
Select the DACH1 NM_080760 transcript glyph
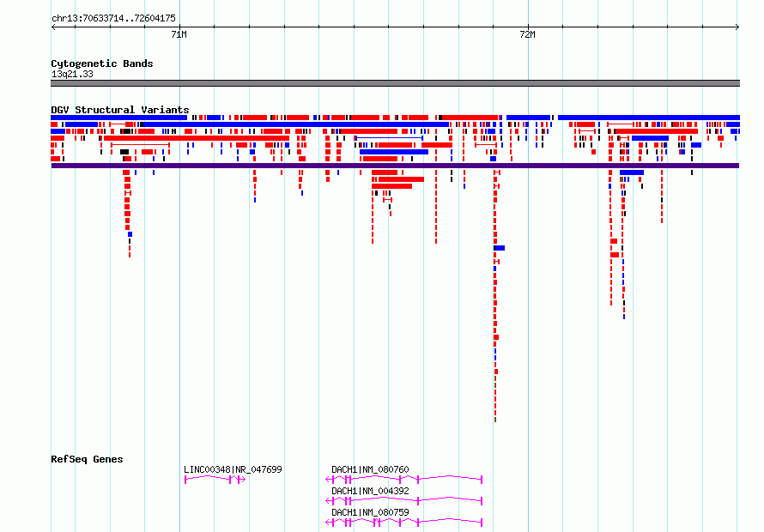pos(404,480)
